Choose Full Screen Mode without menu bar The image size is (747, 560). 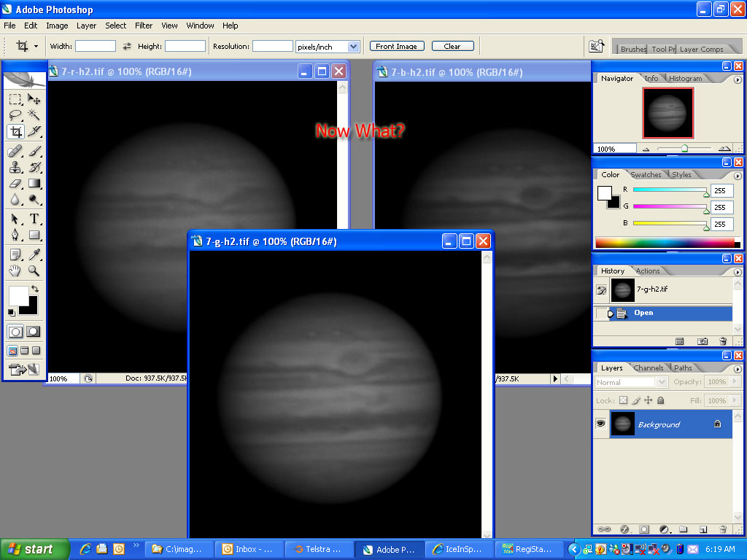coord(36,351)
